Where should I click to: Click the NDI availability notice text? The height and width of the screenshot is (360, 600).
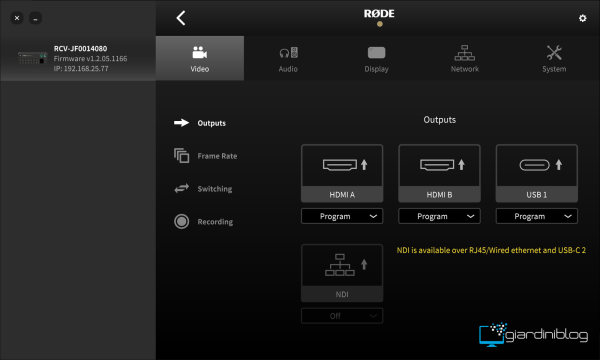(491, 250)
